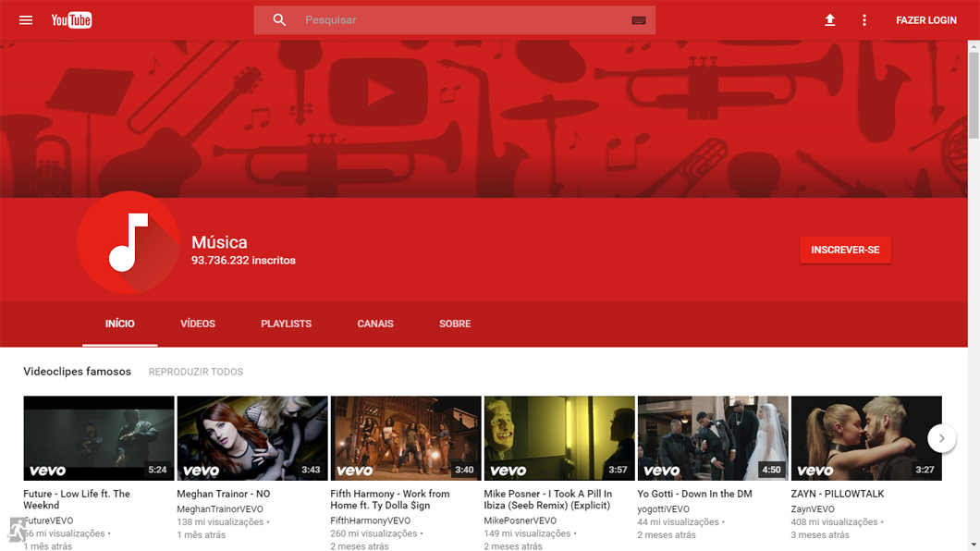
Task: Open Future - Low Life video thumbnail
Action: click(99, 438)
